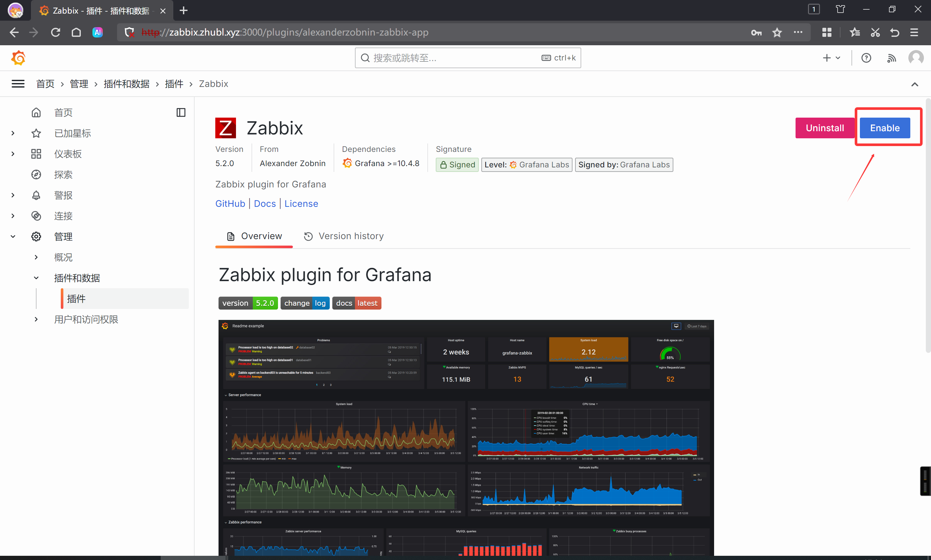Click the browser undo restore icon
Viewport: 931px width, 560px height.
click(x=894, y=32)
